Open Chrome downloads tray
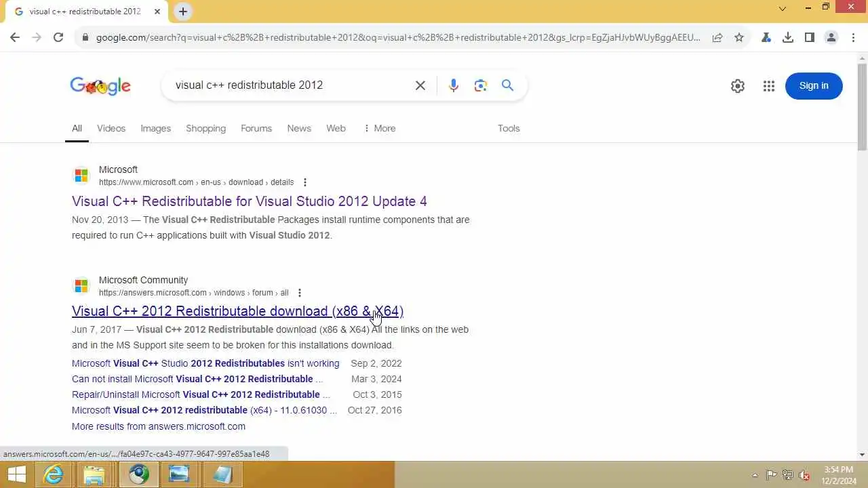The image size is (868, 488). [788, 37]
